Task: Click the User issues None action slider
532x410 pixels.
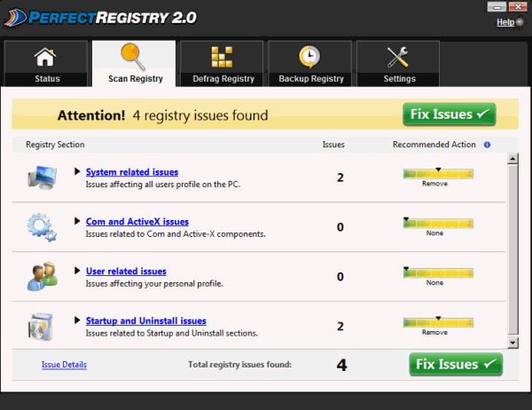Action: click(x=438, y=272)
